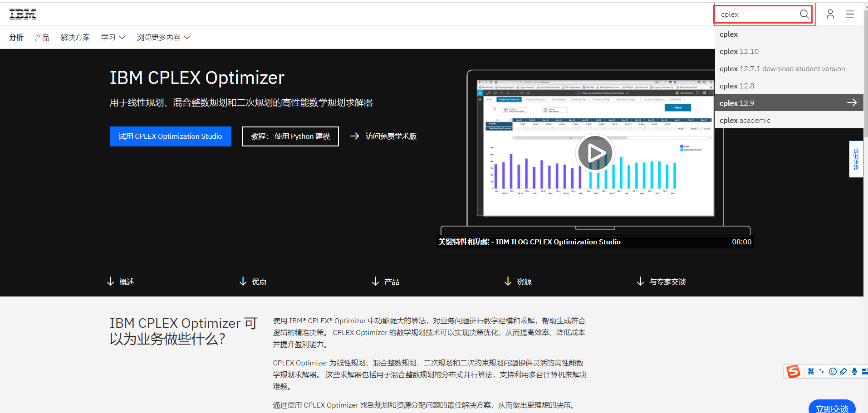Click the IBM logo
The width and height of the screenshot is (868, 413).
pyautogui.click(x=23, y=14)
